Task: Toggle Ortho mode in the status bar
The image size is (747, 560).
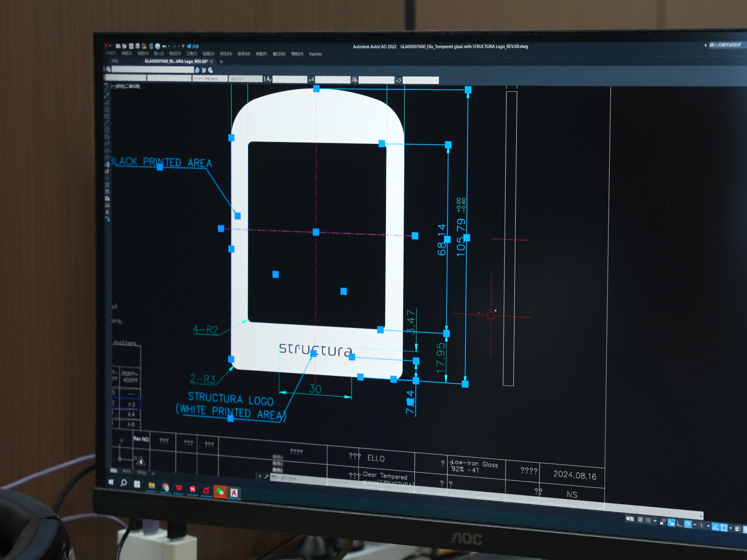Action: click(680, 524)
